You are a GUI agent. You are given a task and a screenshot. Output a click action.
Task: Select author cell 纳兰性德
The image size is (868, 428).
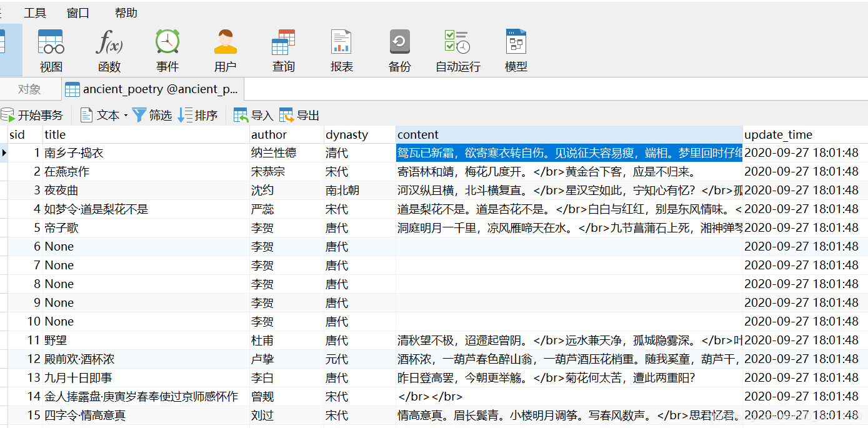tap(287, 153)
